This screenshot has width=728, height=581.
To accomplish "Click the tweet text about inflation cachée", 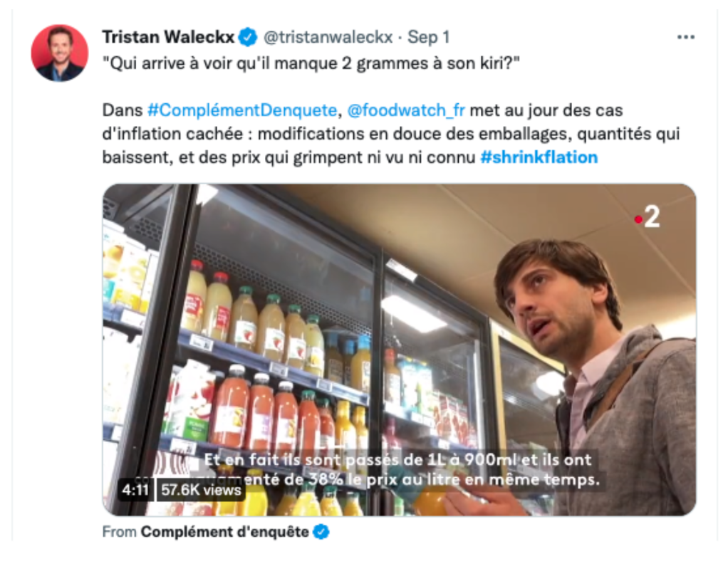I will click(x=391, y=134).
